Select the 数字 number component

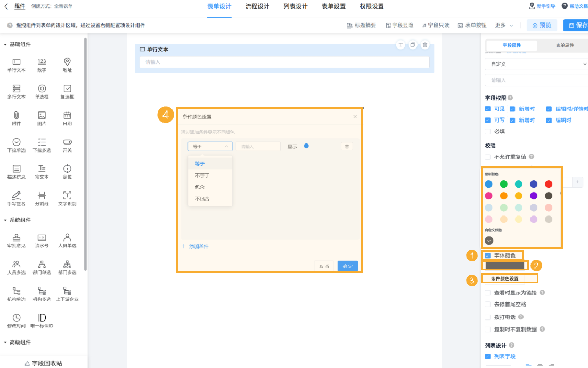42,65
